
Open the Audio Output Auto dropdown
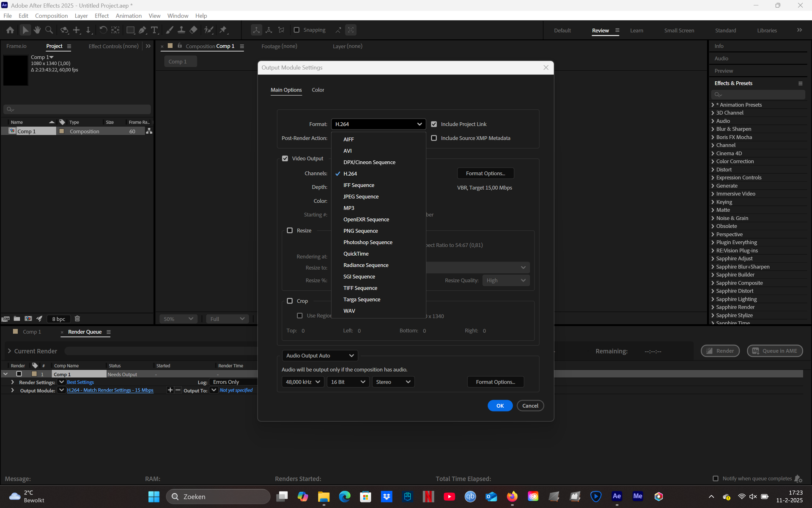(320, 356)
